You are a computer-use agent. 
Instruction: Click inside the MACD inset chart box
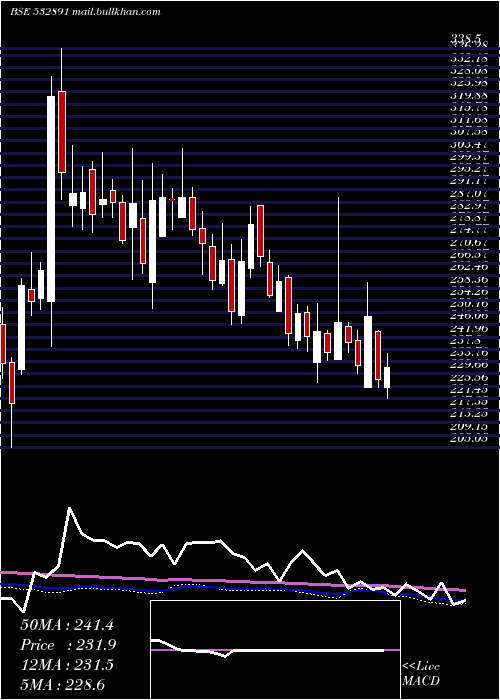[x=275, y=650]
